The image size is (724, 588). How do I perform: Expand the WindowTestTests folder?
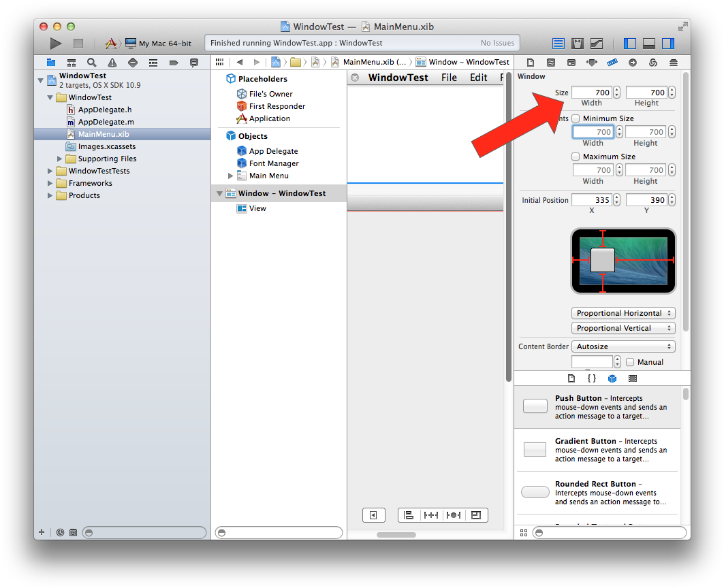[50, 171]
